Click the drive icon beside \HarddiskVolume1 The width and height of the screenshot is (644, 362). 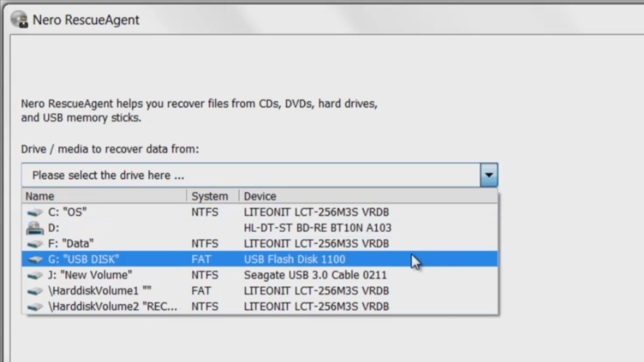click(x=35, y=291)
